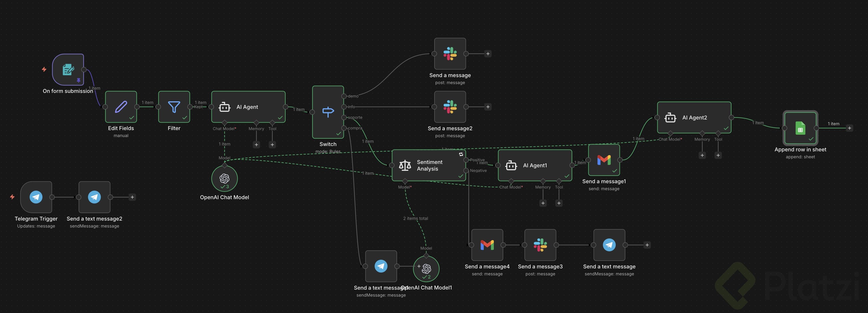Open the Switch node
This screenshot has height=313, width=868.
(328, 112)
